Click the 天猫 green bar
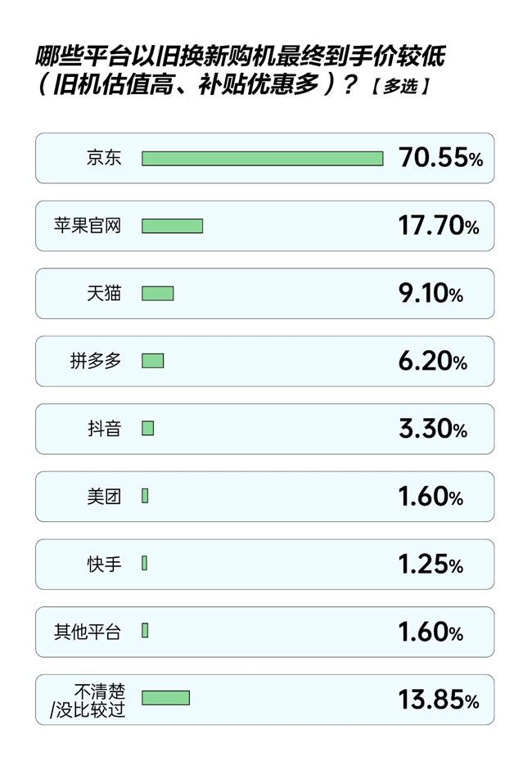This screenshot has width=532, height=770. pyautogui.click(x=157, y=293)
